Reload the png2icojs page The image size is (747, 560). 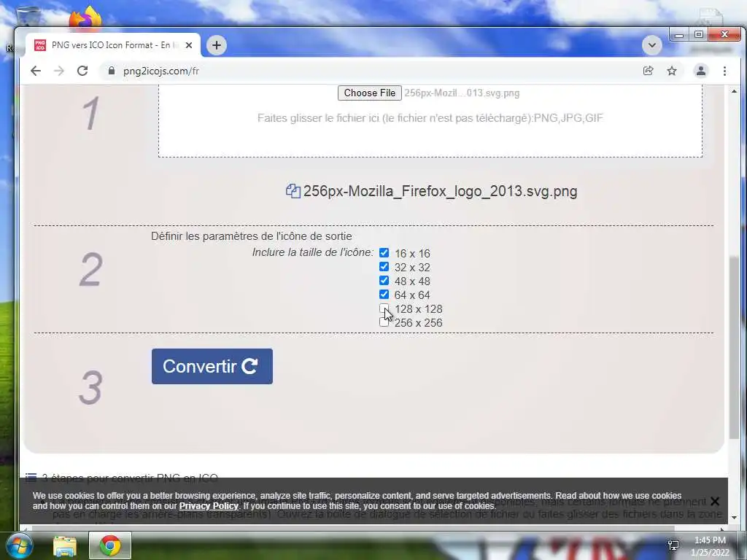pyautogui.click(x=82, y=71)
